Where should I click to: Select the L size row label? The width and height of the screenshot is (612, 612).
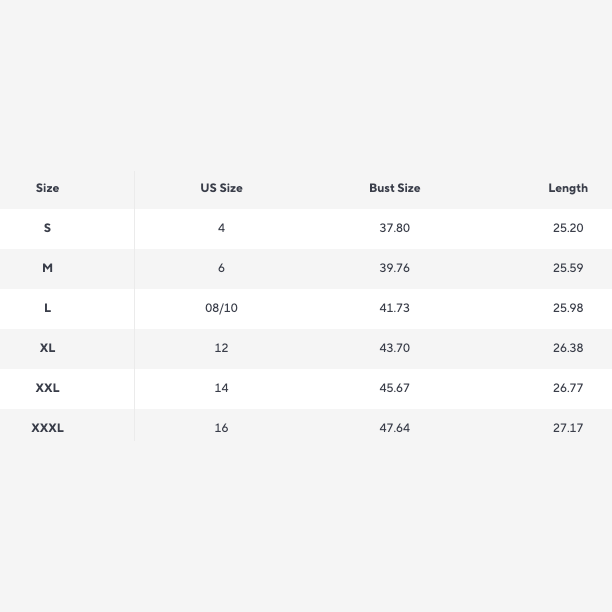point(47,308)
